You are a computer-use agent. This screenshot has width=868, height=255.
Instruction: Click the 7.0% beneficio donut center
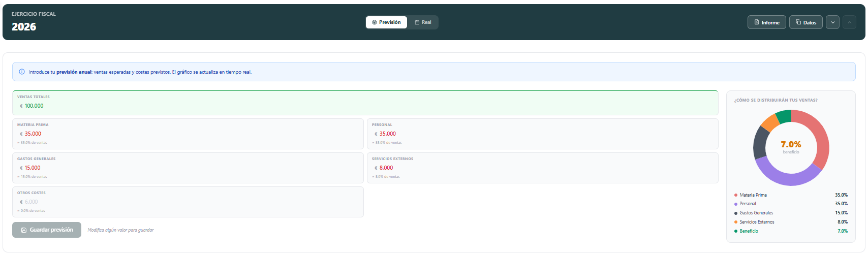pos(791,147)
